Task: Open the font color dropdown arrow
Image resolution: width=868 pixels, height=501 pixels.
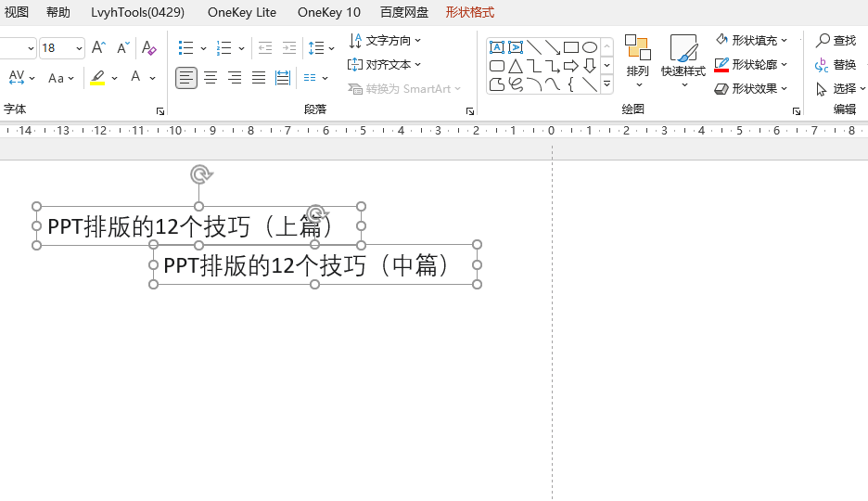Action: 153,78
